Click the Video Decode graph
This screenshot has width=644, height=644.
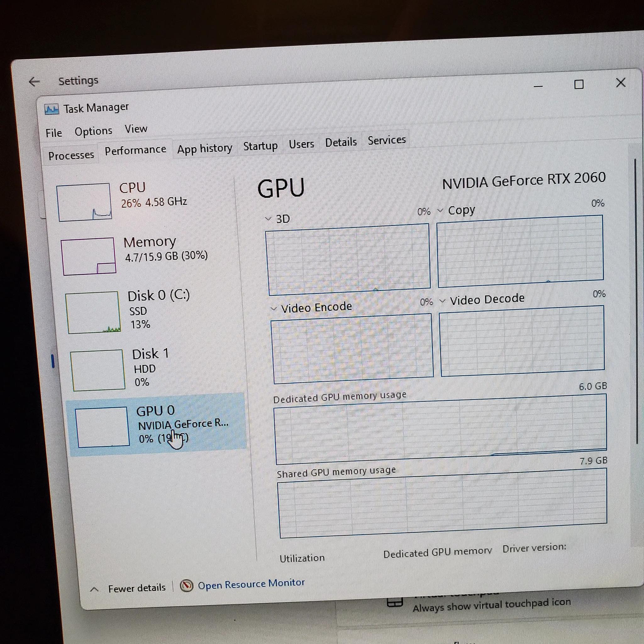pyautogui.click(x=522, y=341)
